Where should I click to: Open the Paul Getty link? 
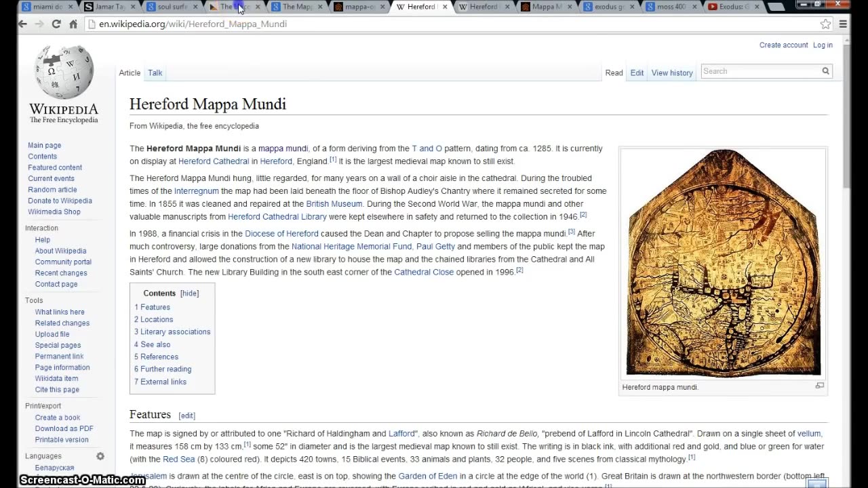(435, 247)
